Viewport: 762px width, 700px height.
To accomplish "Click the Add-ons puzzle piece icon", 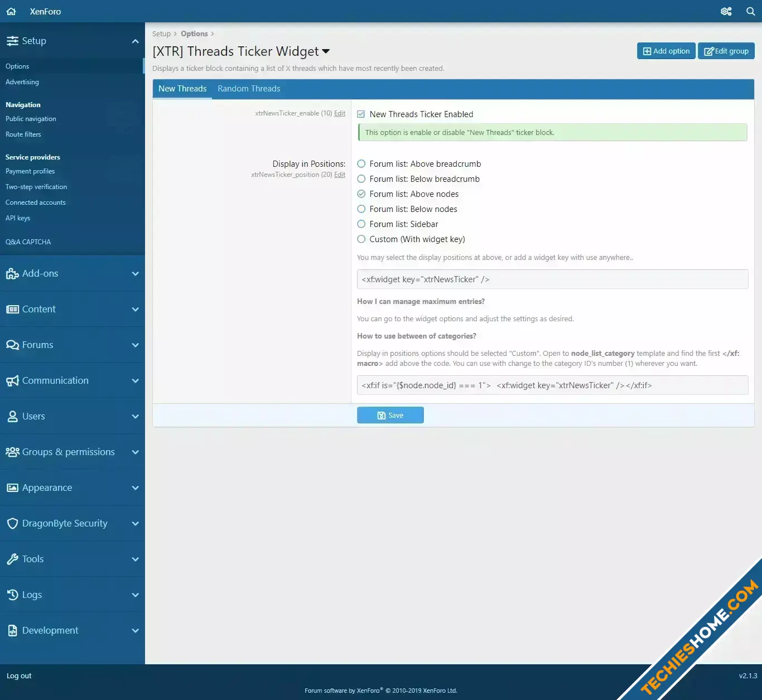I will (x=12, y=273).
